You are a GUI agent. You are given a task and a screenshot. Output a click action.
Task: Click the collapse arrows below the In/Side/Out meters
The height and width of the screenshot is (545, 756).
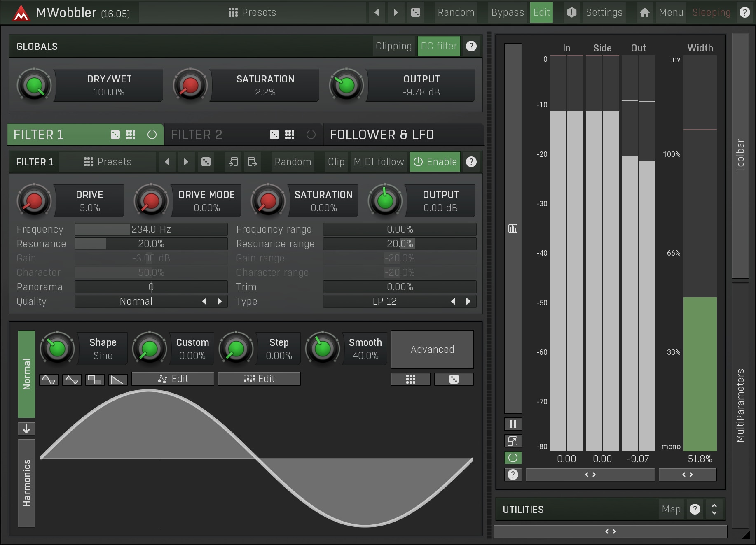point(590,475)
